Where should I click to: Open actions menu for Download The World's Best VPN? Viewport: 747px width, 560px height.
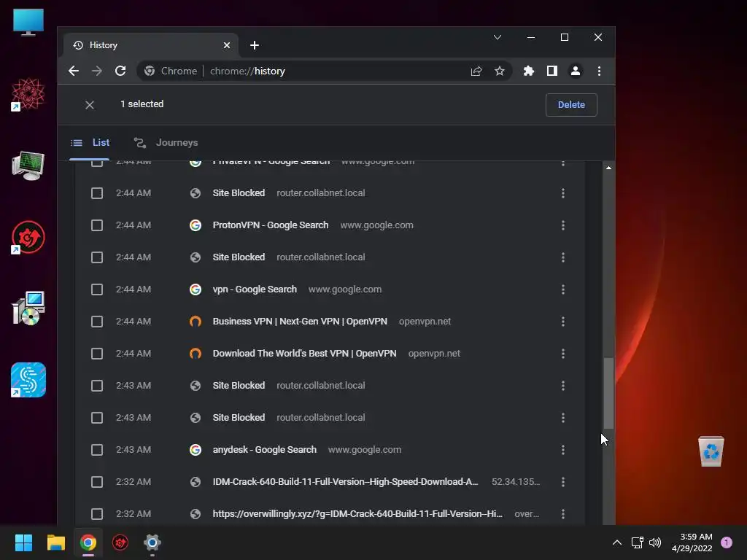[x=562, y=354]
